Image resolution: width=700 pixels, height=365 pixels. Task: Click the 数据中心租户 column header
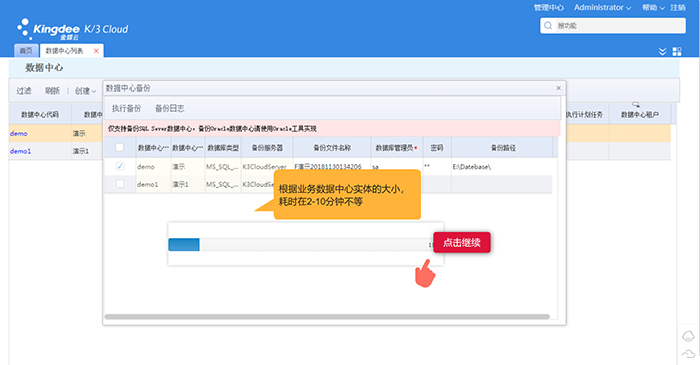point(640,115)
